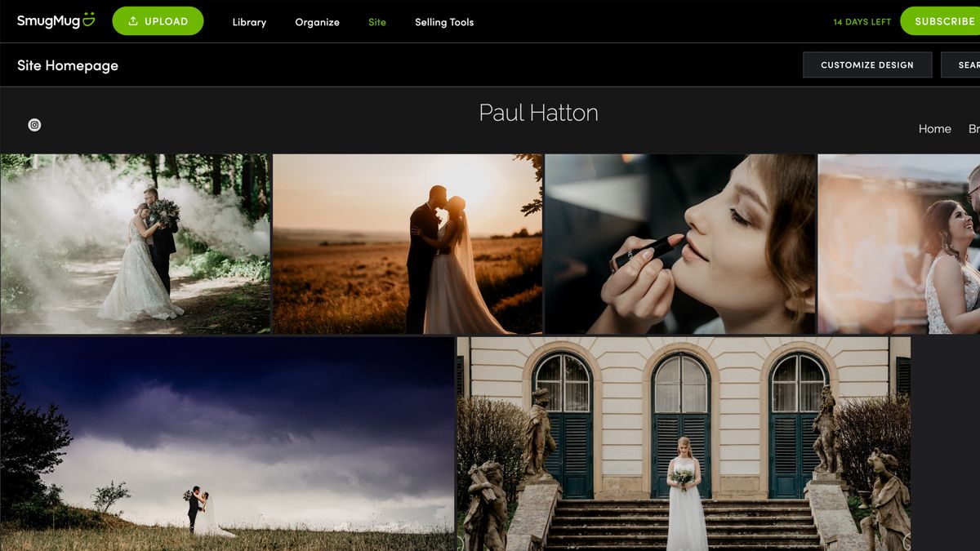Open the sunset kiss couple photo

[407, 241]
